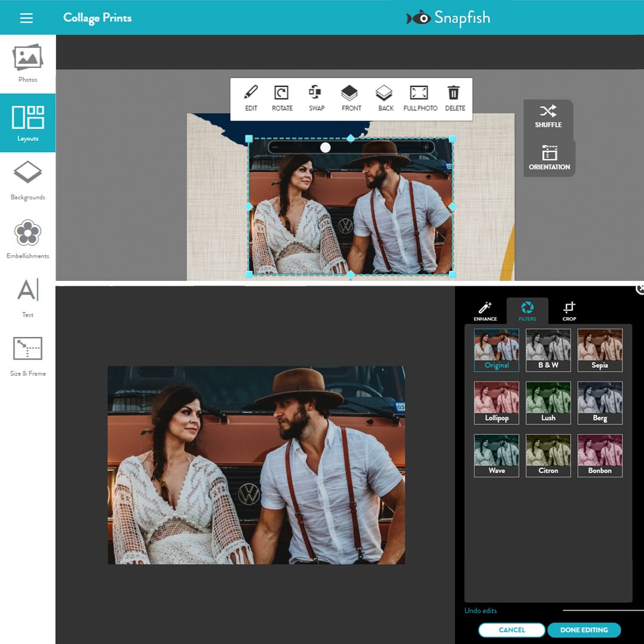This screenshot has width=644, height=644.
Task: Rotate the selected photo
Action: coord(281,98)
